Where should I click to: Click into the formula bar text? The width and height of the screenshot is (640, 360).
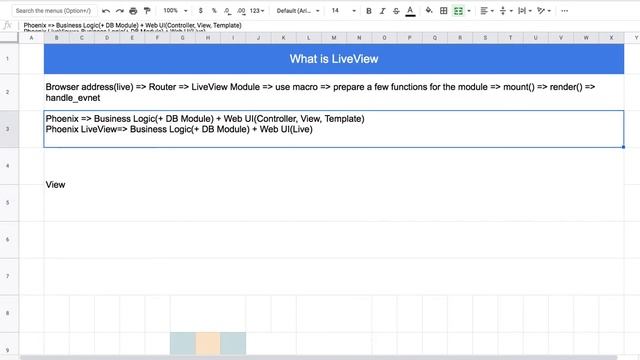(x=132, y=26)
